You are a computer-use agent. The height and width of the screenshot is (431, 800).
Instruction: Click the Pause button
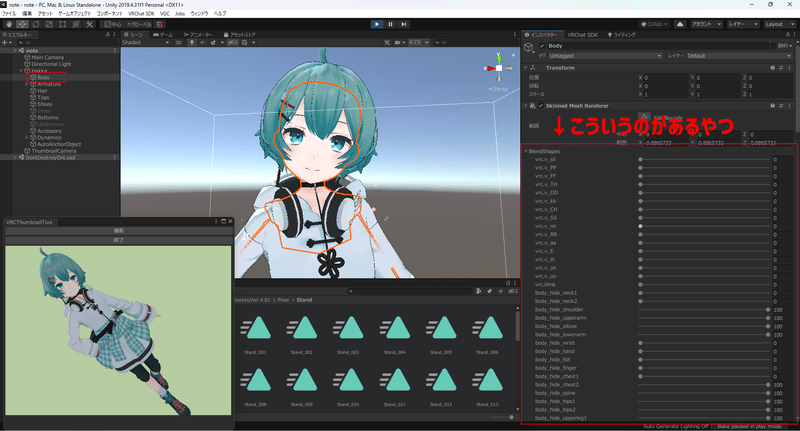pos(390,24)
